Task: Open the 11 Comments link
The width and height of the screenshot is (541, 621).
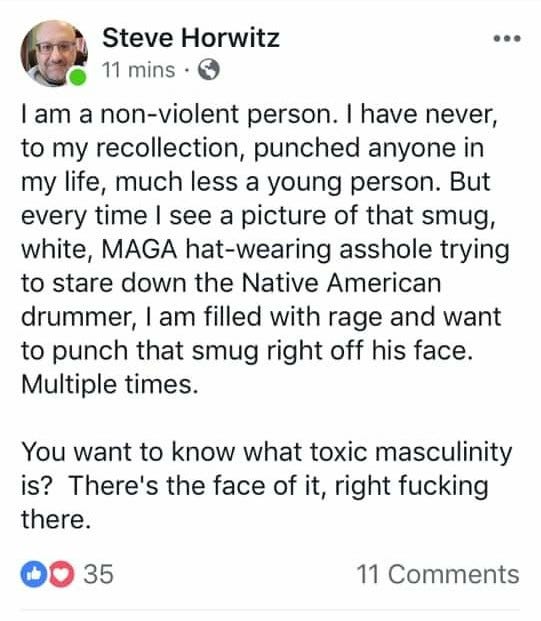Action: pyautogui.click(x=438, y=574)
